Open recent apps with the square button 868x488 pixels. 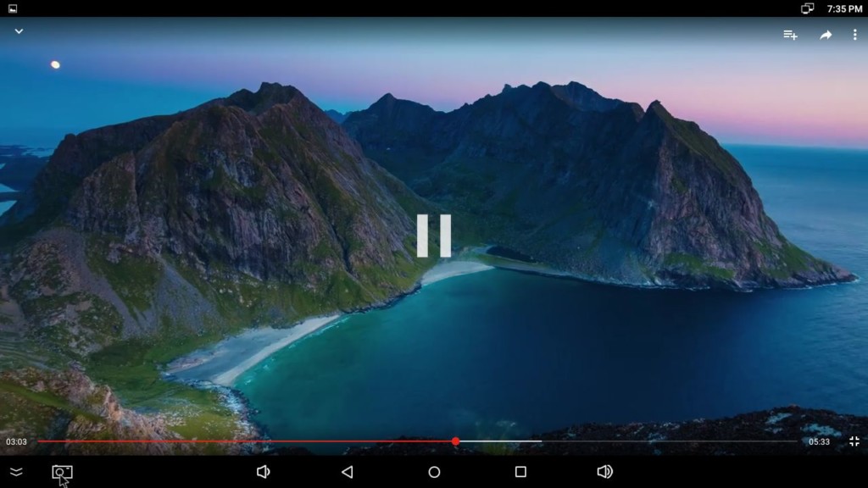(520, 472)
